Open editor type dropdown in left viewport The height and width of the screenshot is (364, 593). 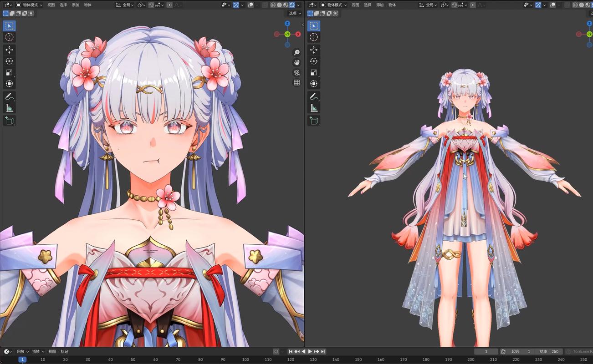tap(8, 5)
